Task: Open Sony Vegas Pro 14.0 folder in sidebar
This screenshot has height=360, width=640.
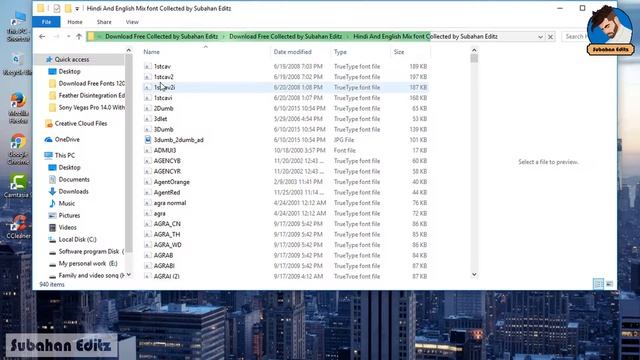Action: [87, 107]
